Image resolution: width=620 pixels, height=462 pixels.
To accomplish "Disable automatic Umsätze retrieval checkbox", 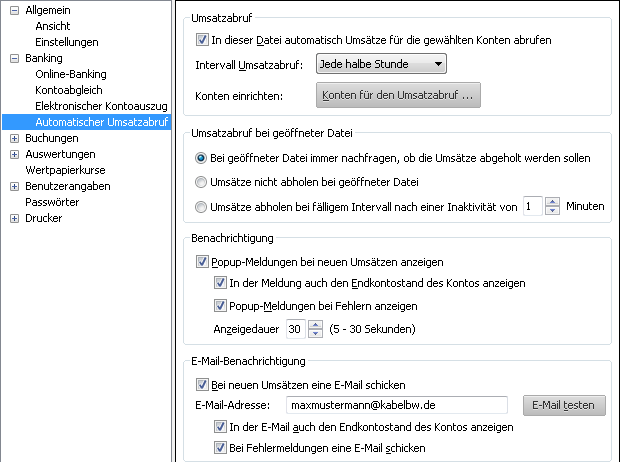I will (202, 40).
